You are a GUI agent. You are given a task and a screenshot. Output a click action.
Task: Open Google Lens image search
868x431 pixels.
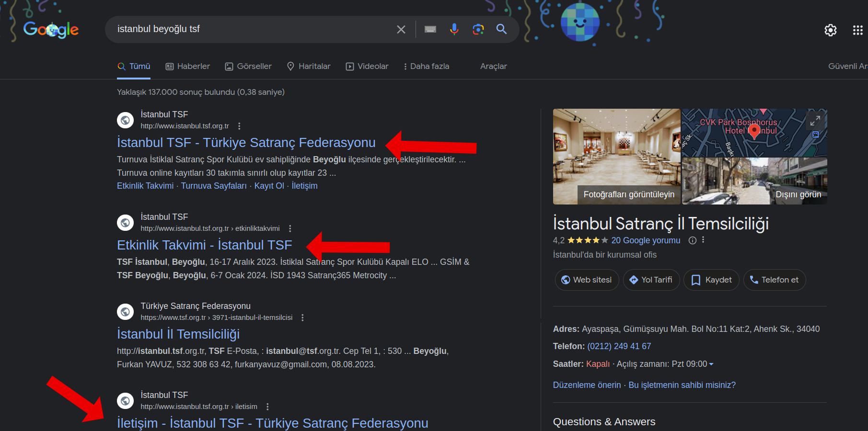tap(478, 29)
